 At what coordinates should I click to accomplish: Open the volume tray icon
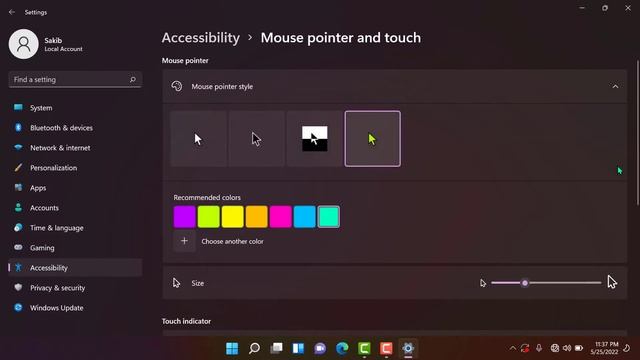click(x=567, y=348)
